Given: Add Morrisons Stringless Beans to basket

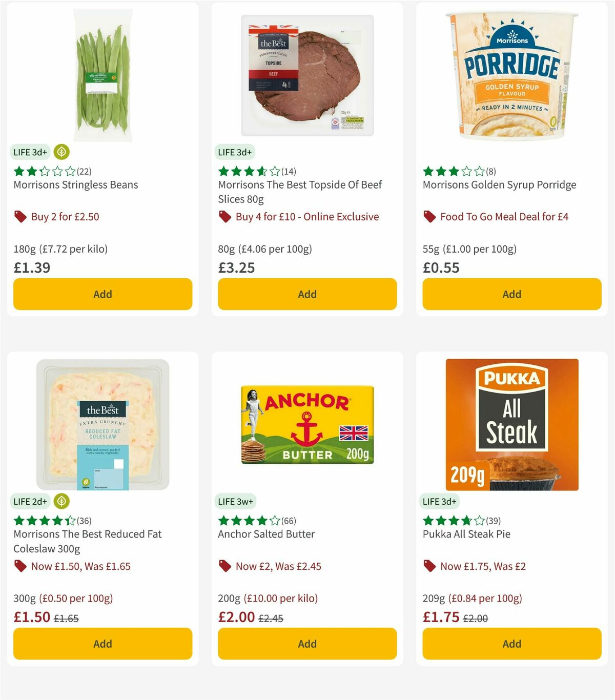Looking at the screenshot, I should (x=102, y=294).
